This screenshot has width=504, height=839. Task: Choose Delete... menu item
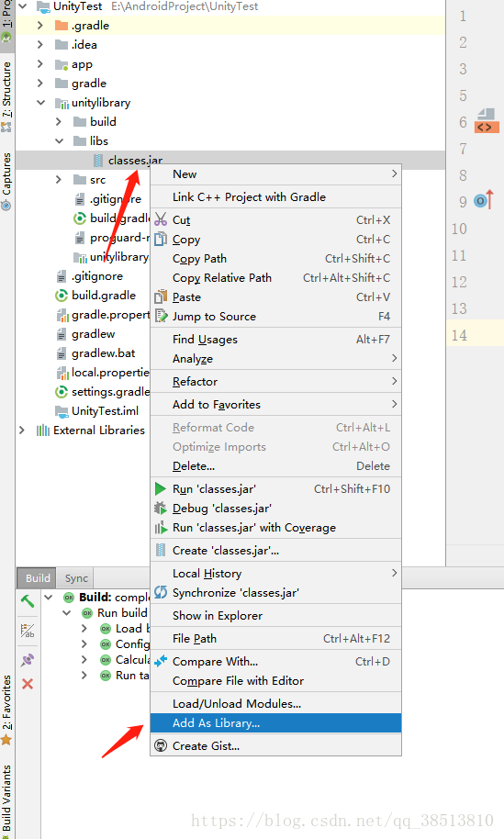coord(275,466)
